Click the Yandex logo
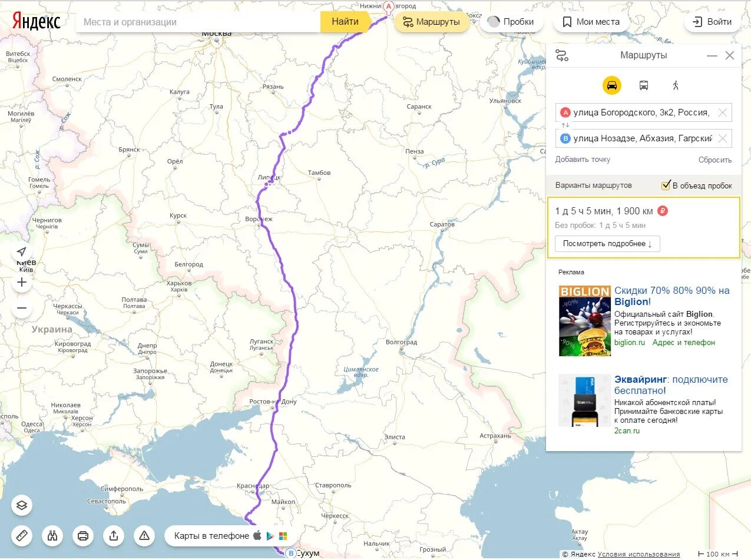 37,22
